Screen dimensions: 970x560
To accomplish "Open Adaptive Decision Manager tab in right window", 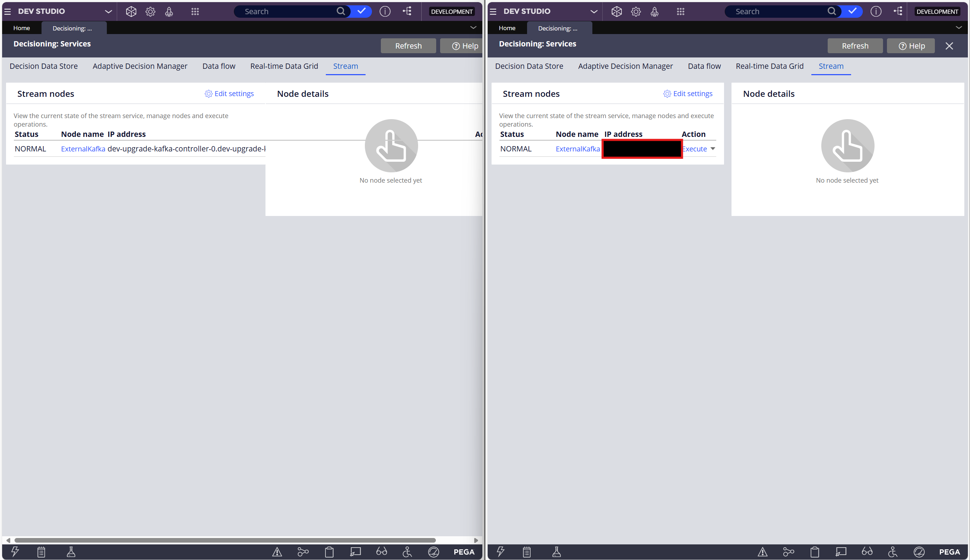I will point(625,66).
